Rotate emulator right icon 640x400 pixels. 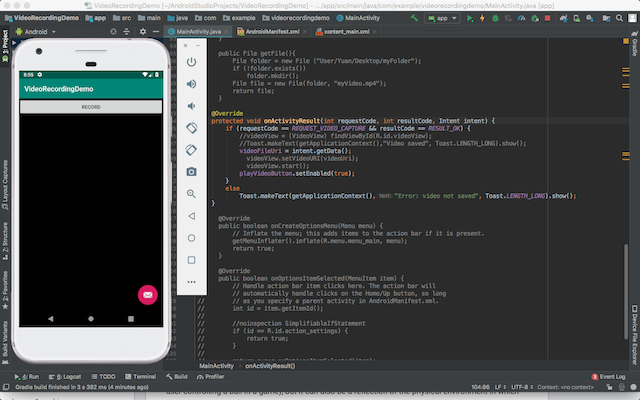[x=191, y=150]
